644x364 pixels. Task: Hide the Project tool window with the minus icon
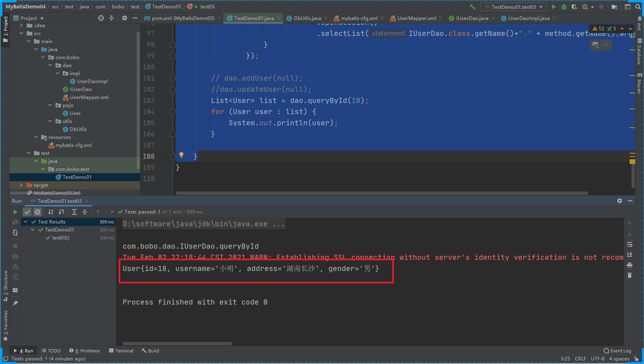point(135,18)
